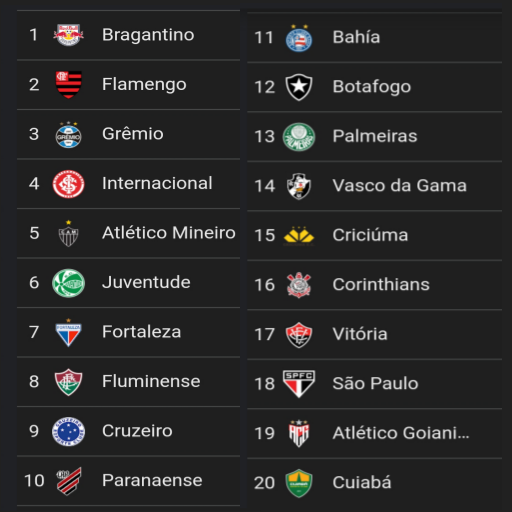Open the Vasco da Gama team link
512x512 pixels.
[399, 185]
